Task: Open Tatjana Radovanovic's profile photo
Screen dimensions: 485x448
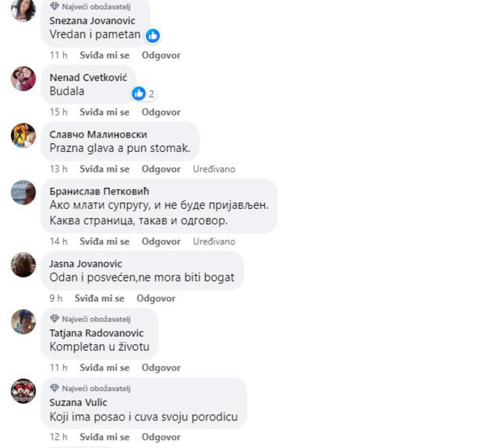Action: coord(23,321)
